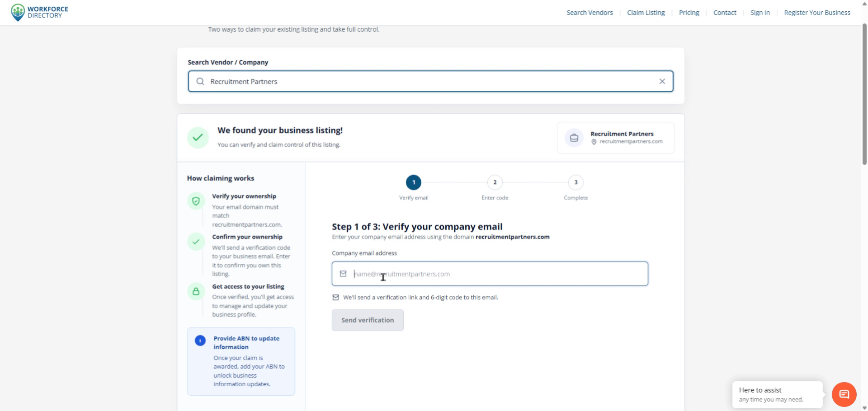This screenshot has height=411, width=868.
Task: Click the 'Verify email' step label
Action: (414, 198)
